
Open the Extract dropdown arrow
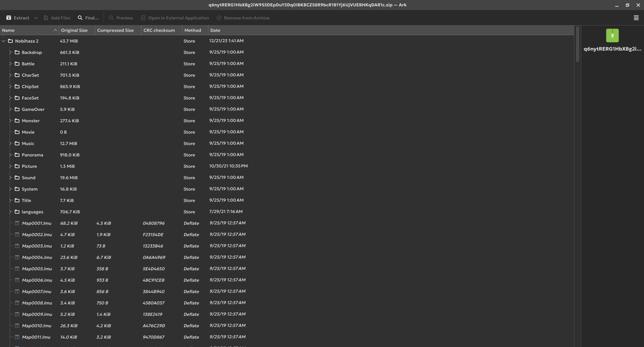[36, 18]
